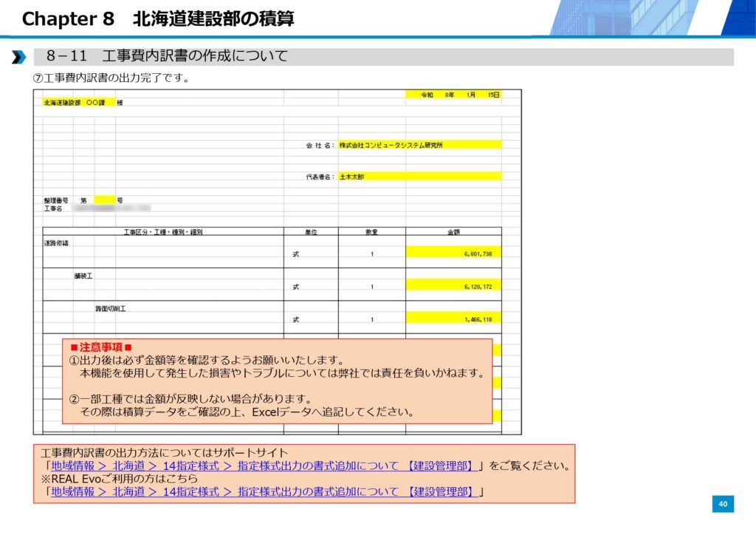
Task: Select the amount cell 6,120,172
Action: coord(453,287)
